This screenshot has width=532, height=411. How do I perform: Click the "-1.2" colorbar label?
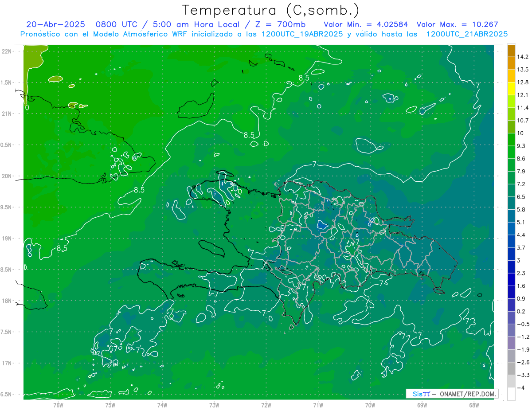pyautogui.click(x=523, y=337)
